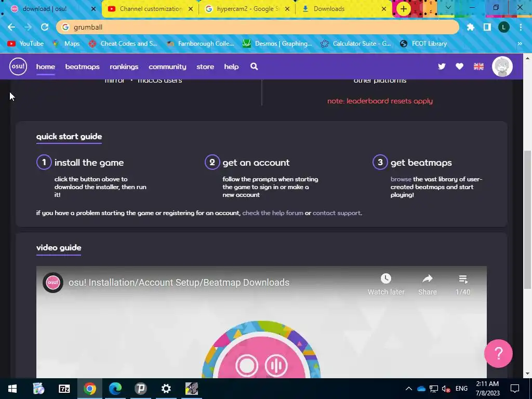
Task: Click the browse beatmaps link
Action: (401, 179)
